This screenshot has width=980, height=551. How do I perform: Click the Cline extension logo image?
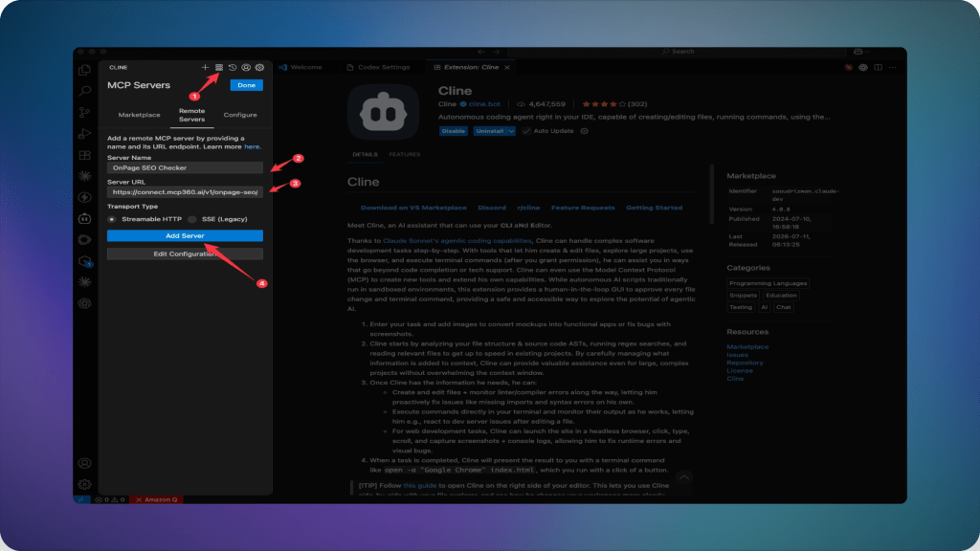(383, 113)
